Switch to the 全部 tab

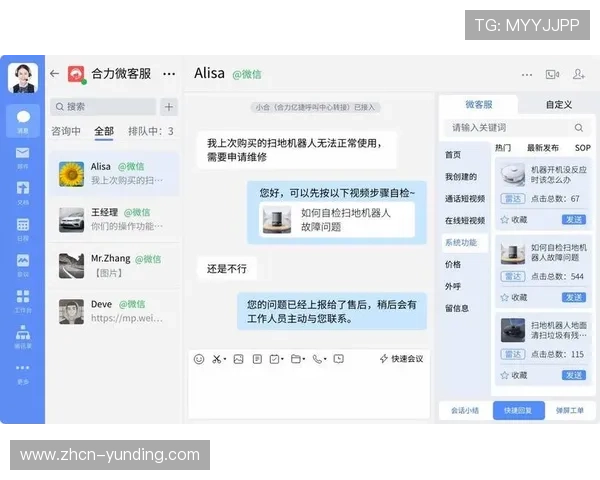[x=104, y=131]
